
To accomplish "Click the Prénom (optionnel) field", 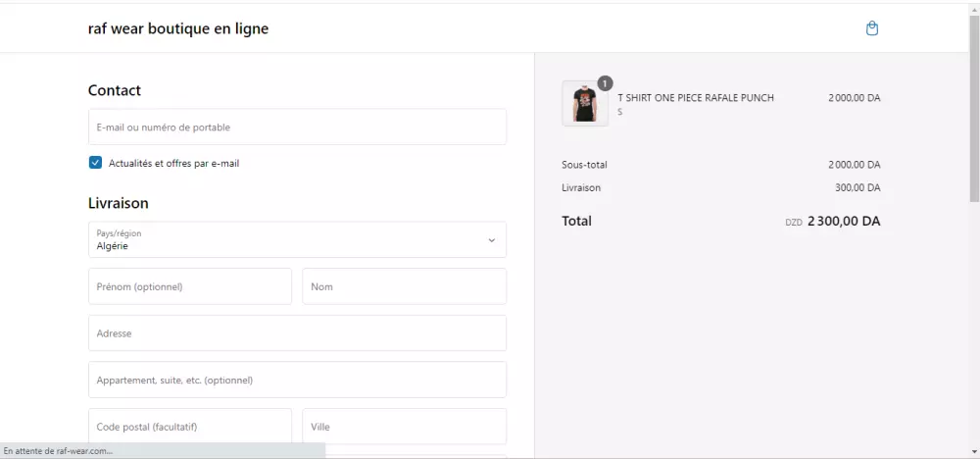I will point(190,286).
